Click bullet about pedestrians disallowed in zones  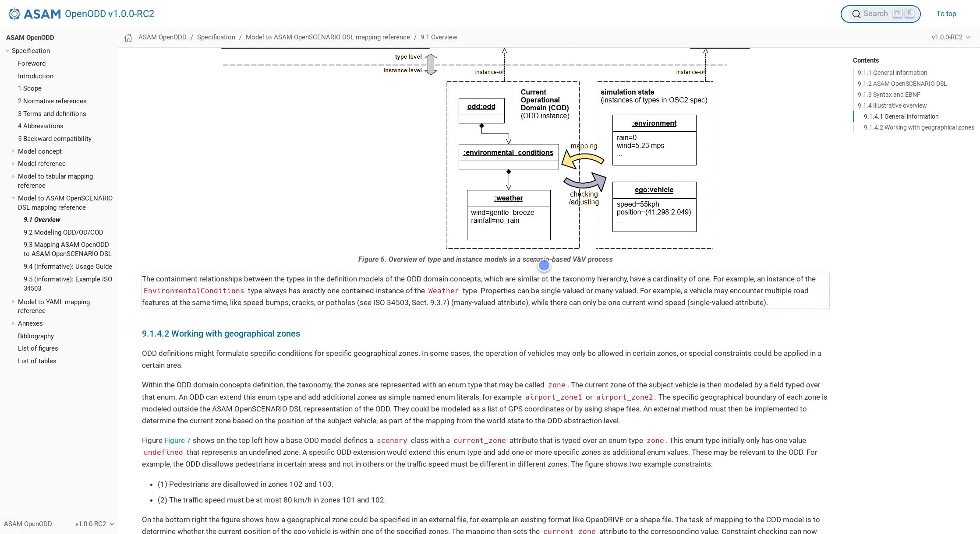point(245,484)
